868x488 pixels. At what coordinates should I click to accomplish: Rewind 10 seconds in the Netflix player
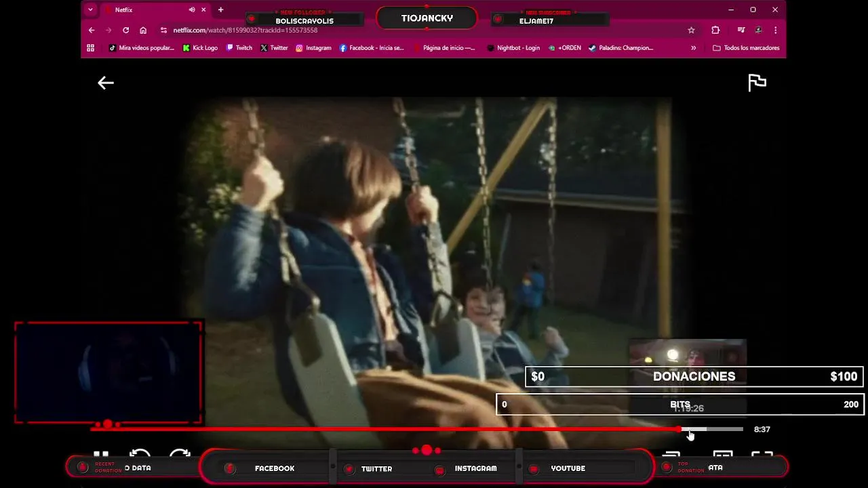pyautogui.click(x=140, y=455)
